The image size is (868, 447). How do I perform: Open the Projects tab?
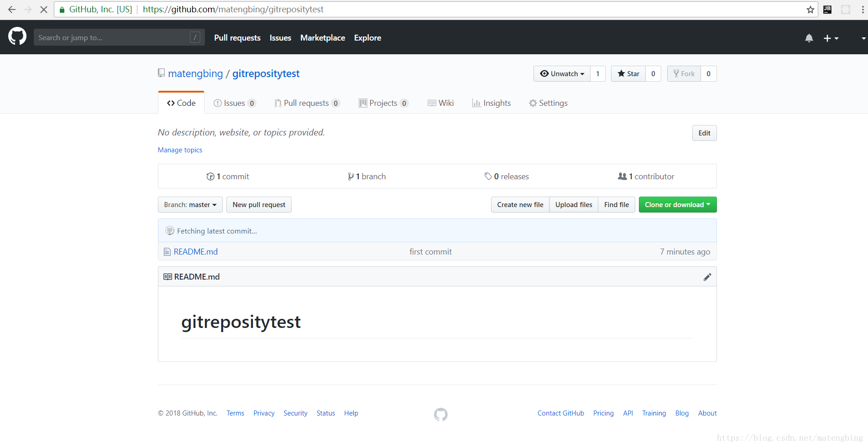383,103
